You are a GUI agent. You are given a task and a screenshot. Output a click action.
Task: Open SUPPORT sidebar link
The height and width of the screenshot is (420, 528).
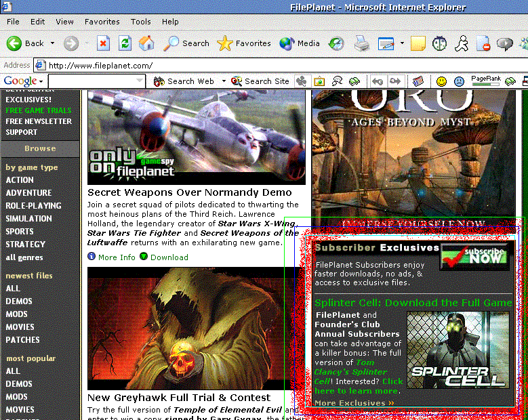(x=21, y=132)
